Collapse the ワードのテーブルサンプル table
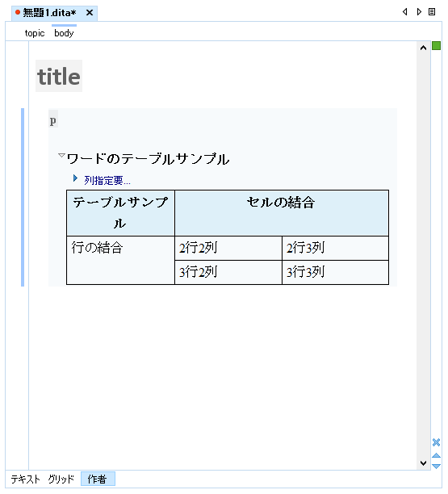 pyautogui.click(x=61, y=155)
